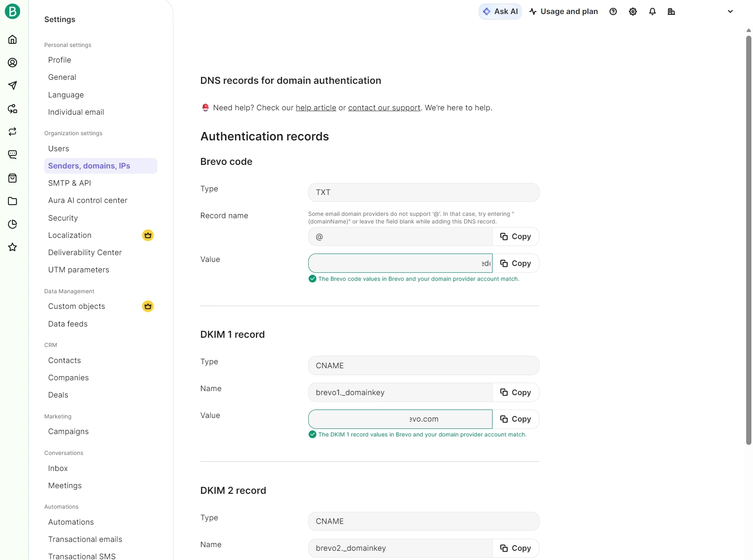Open the pie chart statistics icon
The image size is (753, 560).
tap(12, 224)
